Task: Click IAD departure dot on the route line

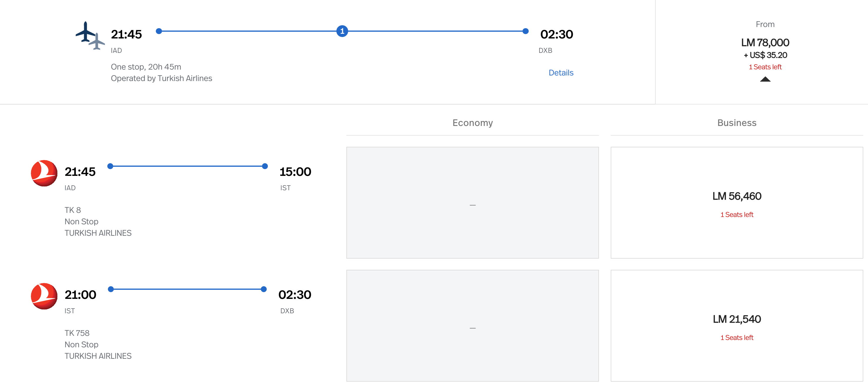Action: click(x=159, y=31)
